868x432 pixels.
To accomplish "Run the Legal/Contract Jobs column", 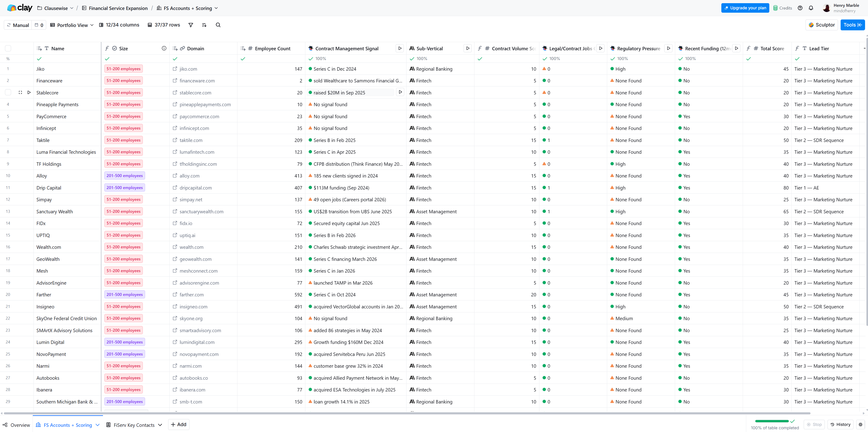I will click(600, 48).
